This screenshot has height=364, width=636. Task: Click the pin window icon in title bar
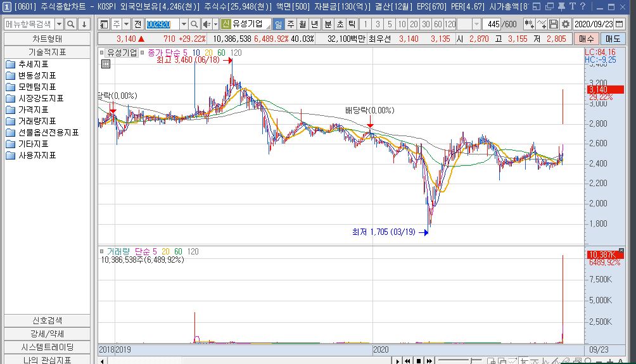561,6
